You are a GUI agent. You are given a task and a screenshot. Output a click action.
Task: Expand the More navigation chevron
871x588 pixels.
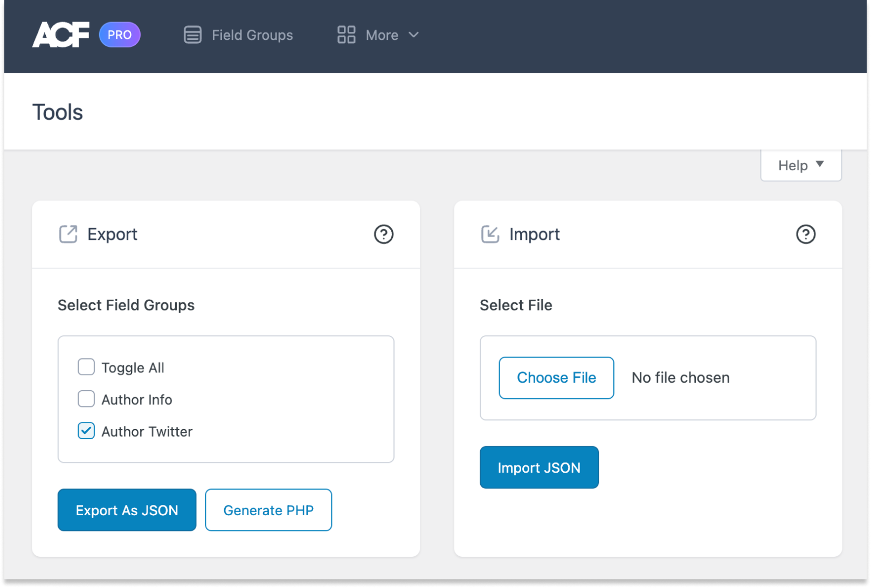coord(413,35)
